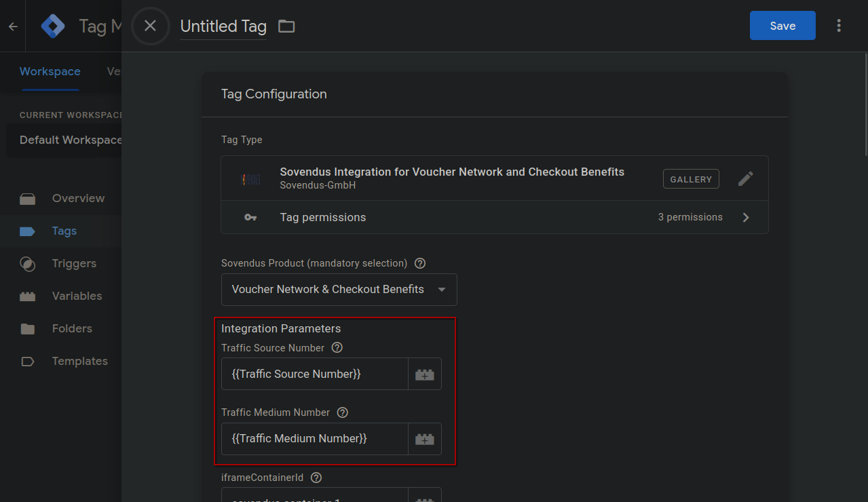This screenshot has height=502, width=868.
Task: Click the Google Tag Manager logo
Action: 53,26
